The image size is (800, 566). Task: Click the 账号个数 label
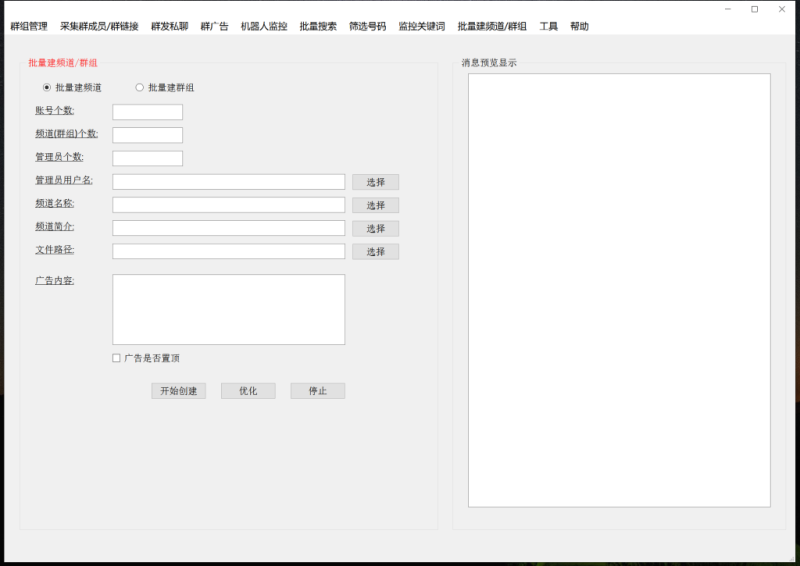tap(55, 111)
